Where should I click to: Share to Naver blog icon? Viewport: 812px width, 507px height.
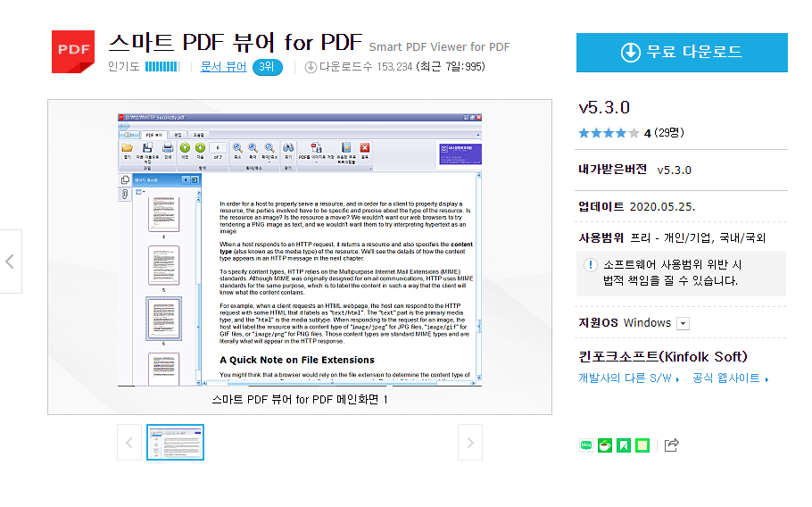click(x=586, y=445)
